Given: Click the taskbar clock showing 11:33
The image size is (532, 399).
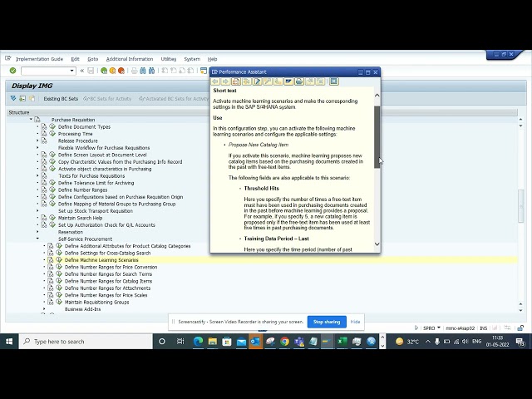Looking at the screenshot, I should click(497, 342).
